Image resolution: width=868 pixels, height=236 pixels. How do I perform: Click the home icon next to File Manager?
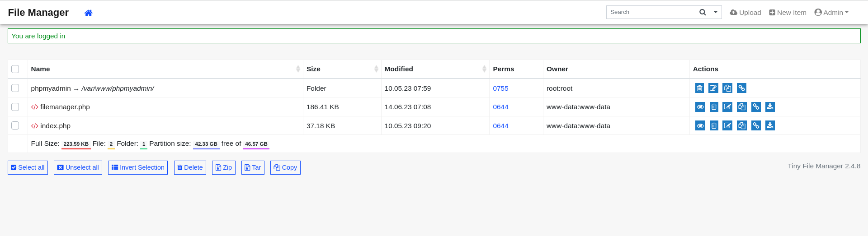pos(88,13)
